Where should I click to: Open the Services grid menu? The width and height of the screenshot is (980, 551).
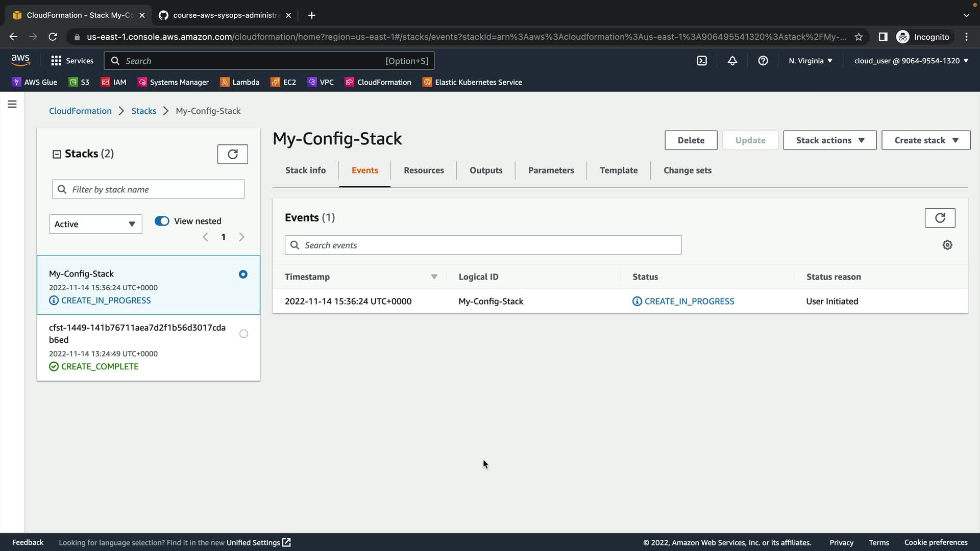pyautogui.click(x=72, y=61)
